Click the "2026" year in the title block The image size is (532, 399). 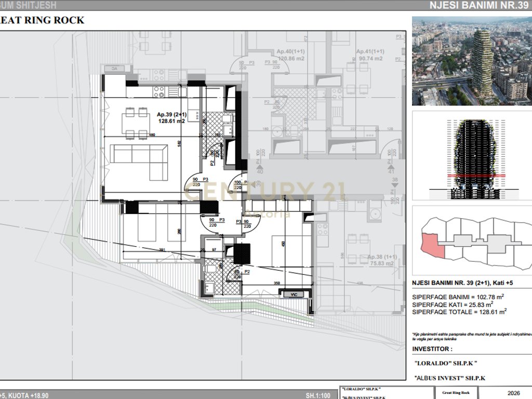tap(514, 393)
